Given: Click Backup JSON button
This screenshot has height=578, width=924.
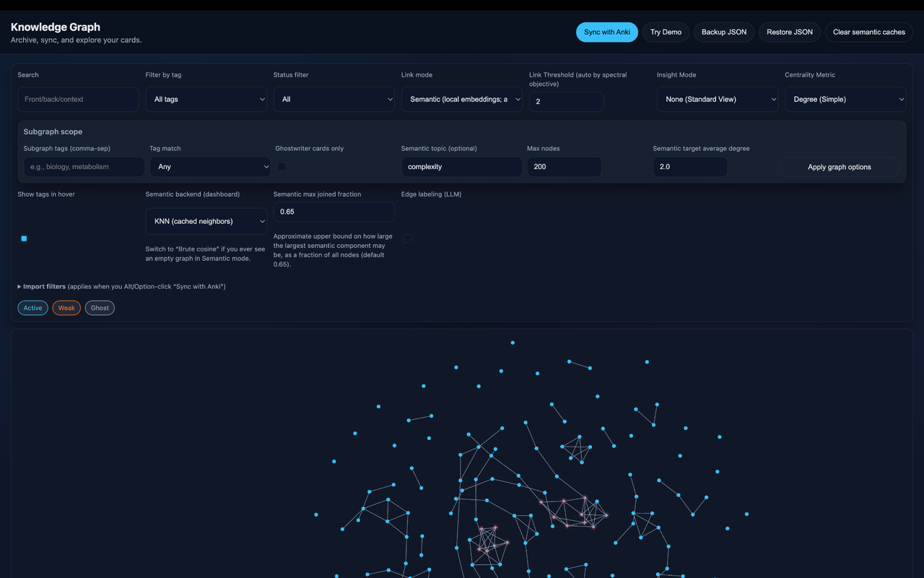Looking at the screenshot, I should 724,32.
